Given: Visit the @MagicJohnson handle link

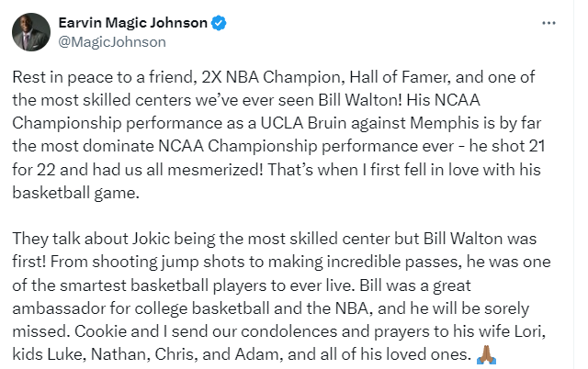Looking at the screenshot, I should 112,41.
